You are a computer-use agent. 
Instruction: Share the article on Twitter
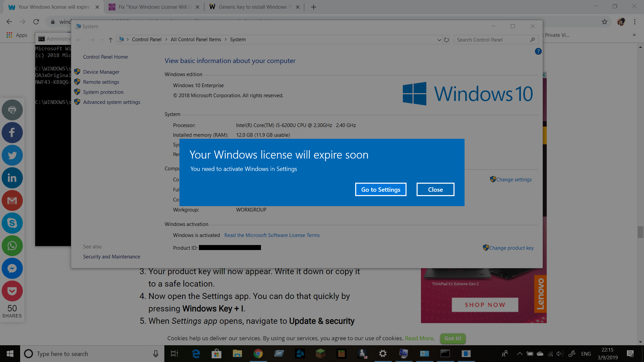pyautogui.click(x=12, y=155)
